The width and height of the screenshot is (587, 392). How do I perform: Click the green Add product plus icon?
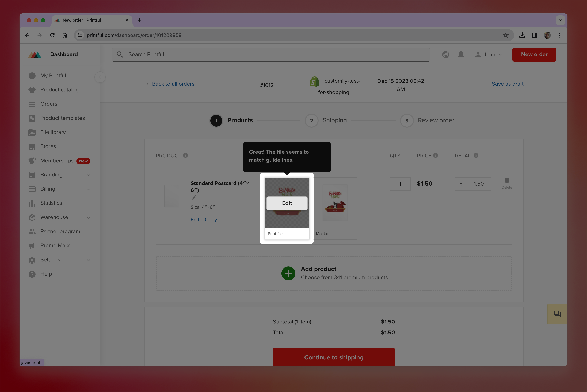[x=288, y=273]
